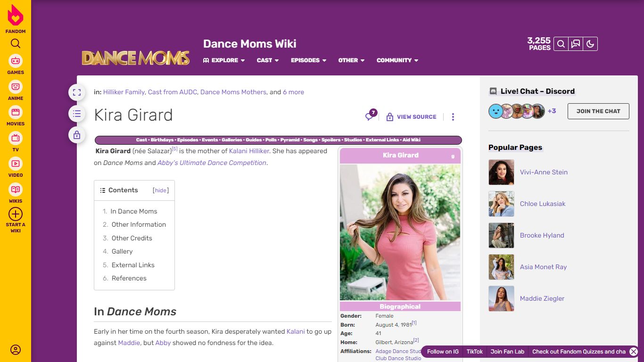This screenshot has height=362, width=644.
Task: Jump to References section
Action: pyautogui.click(x=129, y=279)
